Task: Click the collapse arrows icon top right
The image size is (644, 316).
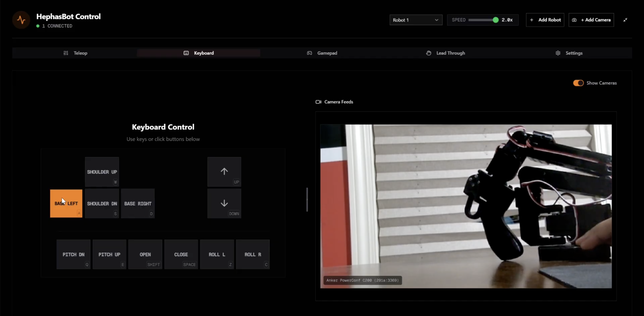Action: 626,20
